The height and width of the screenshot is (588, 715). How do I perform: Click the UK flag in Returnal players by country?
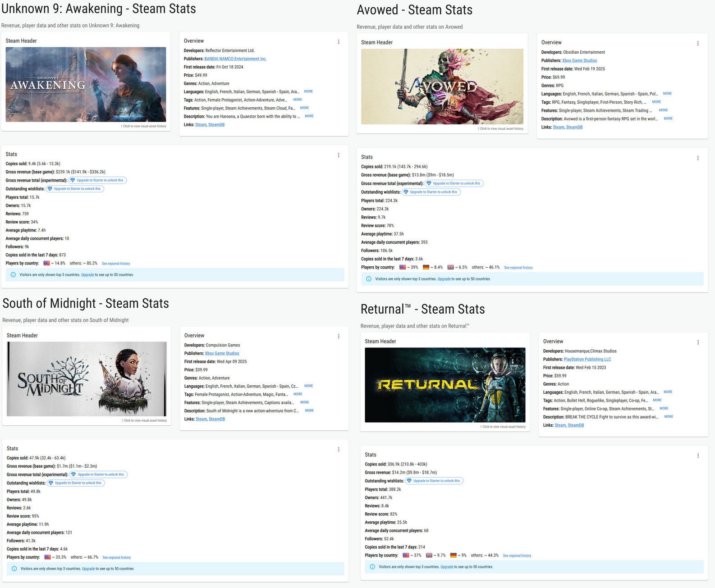(429, 555)
